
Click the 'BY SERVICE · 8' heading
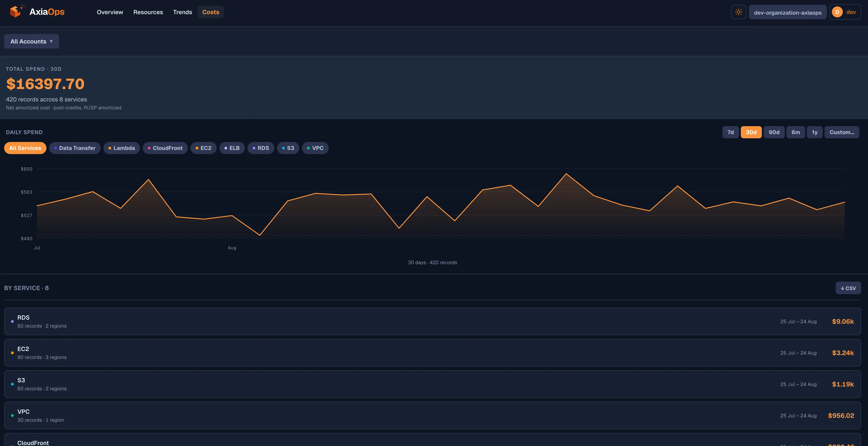(x=26, y=288)
